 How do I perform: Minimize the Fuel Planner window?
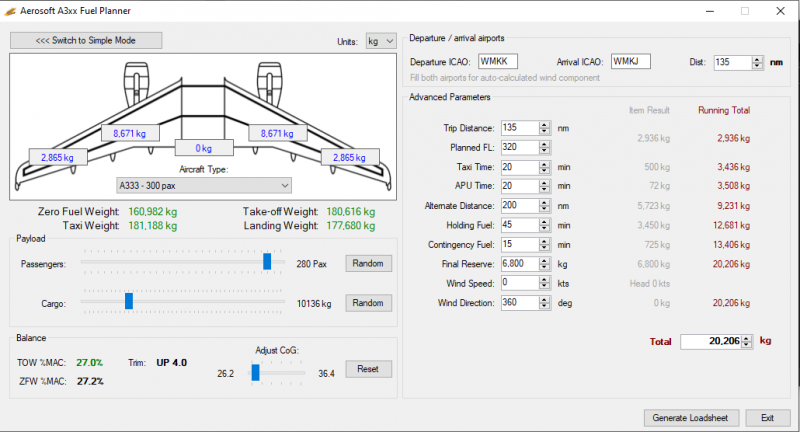click(710, 11)
